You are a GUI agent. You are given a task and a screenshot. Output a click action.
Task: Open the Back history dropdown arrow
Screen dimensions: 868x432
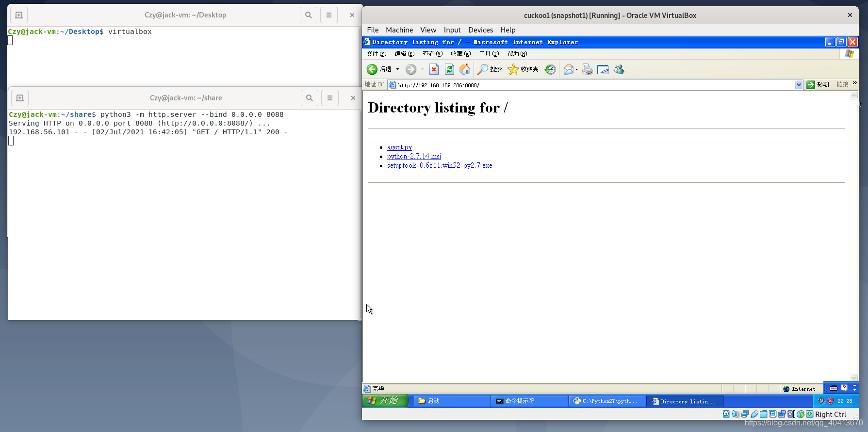pyautogui.click(x=397, y=69)
